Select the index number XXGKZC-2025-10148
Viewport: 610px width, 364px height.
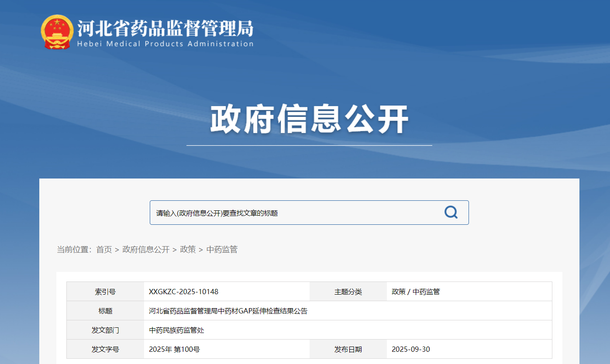click(183, 292)
